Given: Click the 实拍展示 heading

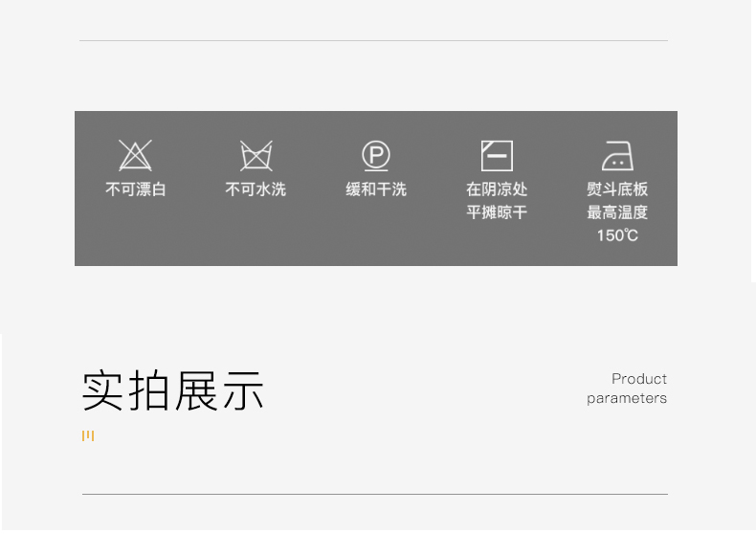Looking at the screenshot, I should (173, 390).
